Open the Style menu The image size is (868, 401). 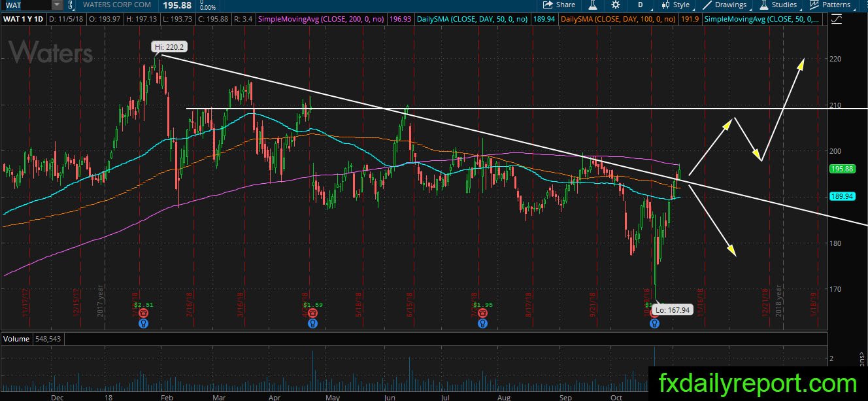click(675, 5)
